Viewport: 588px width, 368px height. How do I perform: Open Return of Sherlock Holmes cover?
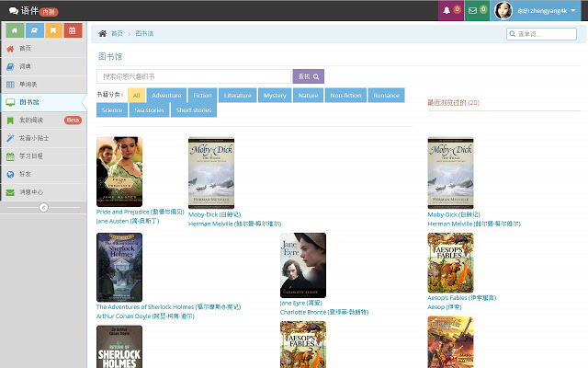119,347
